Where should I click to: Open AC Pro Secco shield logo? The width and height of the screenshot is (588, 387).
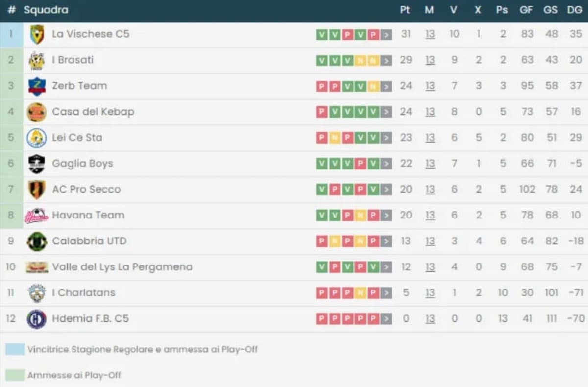coord(37,190)
